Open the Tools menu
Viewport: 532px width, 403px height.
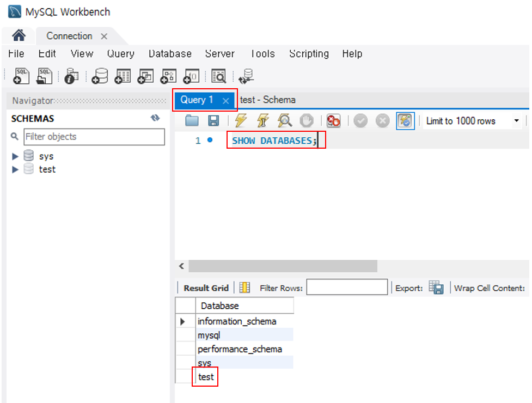tap(263, 53)
